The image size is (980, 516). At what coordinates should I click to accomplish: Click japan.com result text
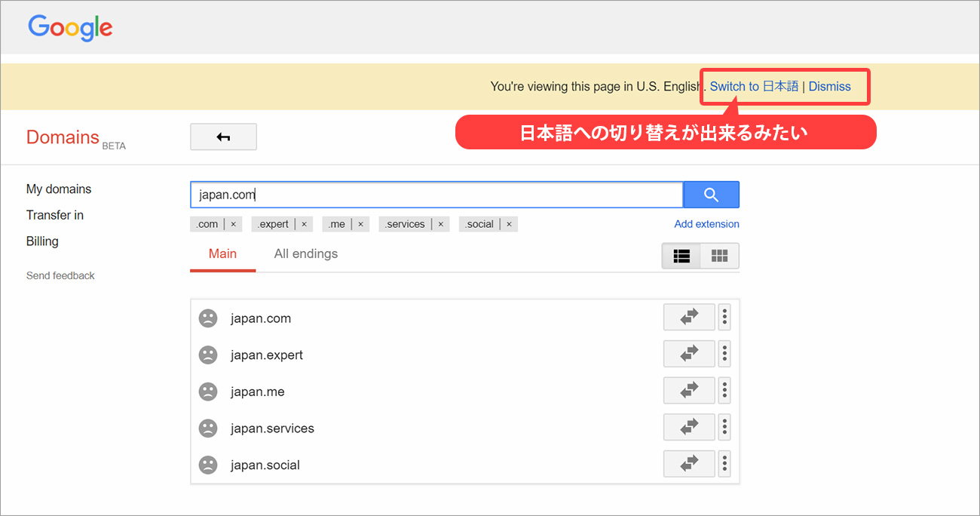click(261, 318)
